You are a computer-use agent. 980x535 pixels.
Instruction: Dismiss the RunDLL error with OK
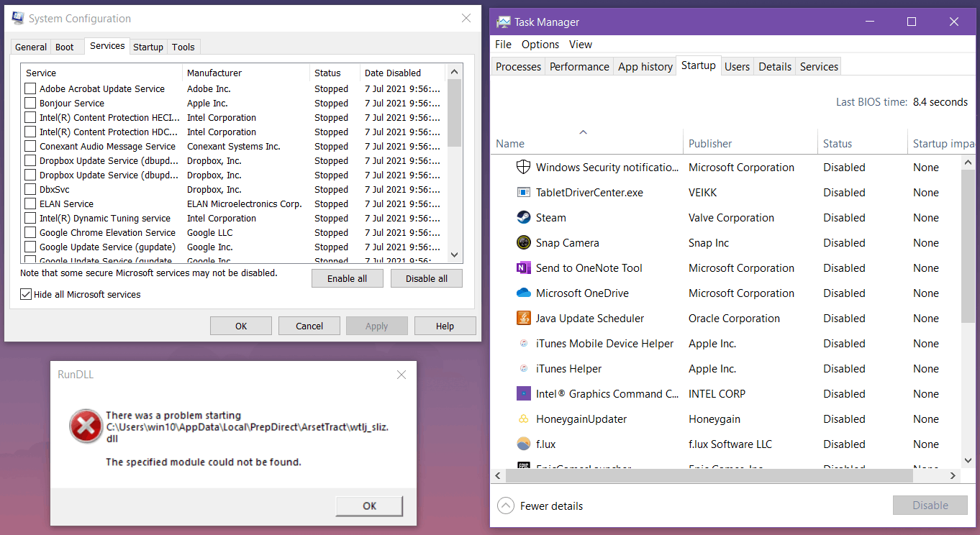click(x=369, y=506)
